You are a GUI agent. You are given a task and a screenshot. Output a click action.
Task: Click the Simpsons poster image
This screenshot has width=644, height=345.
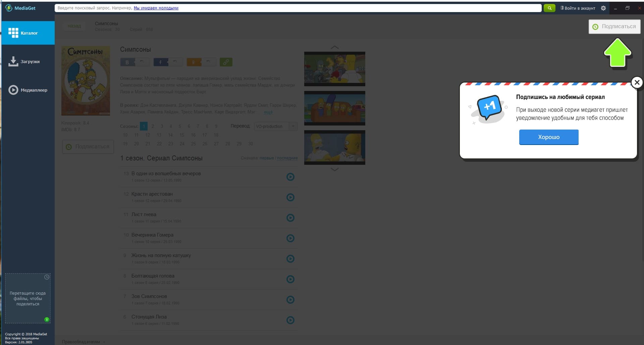[x=86, y=81]
